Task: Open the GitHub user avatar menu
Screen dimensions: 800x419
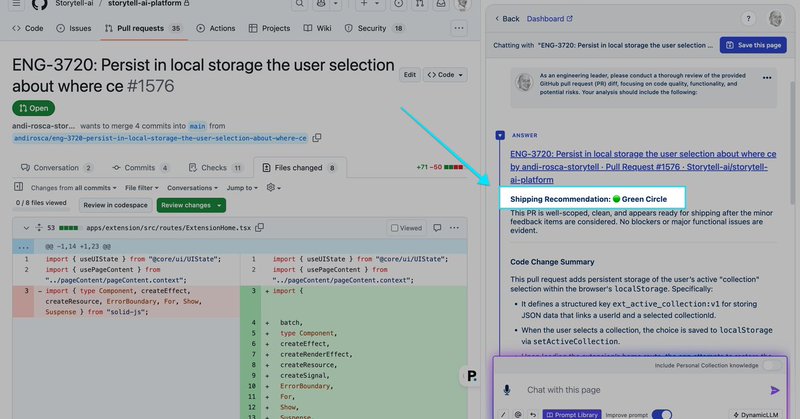Action: pos(463,4)
